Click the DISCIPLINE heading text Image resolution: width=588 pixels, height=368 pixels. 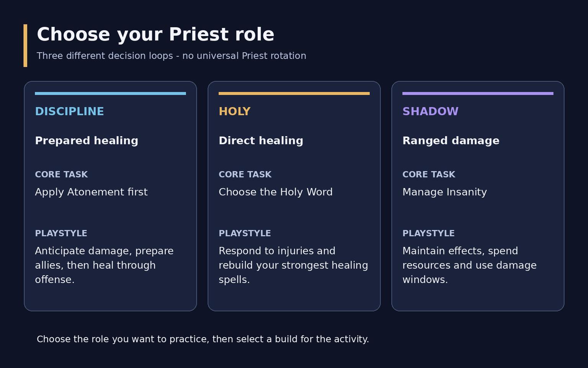point(69,112)
